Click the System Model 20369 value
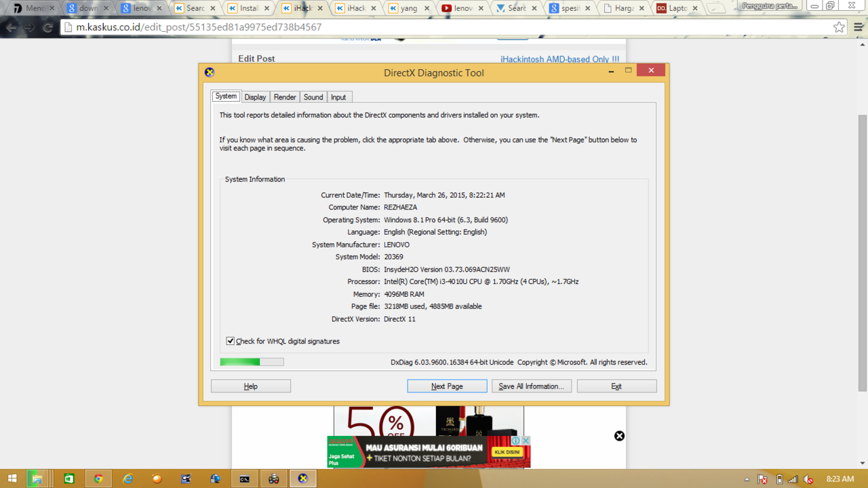 [394, 257]
